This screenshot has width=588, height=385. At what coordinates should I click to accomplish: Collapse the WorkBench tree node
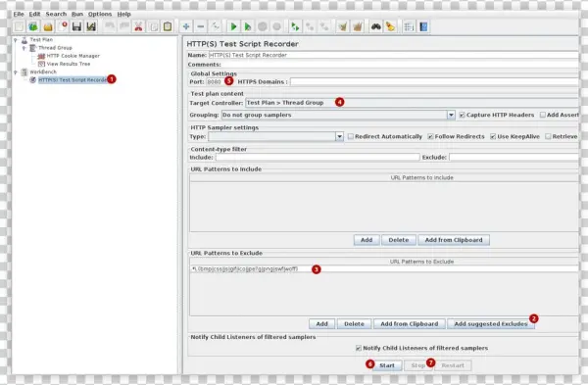click(16, 72)
